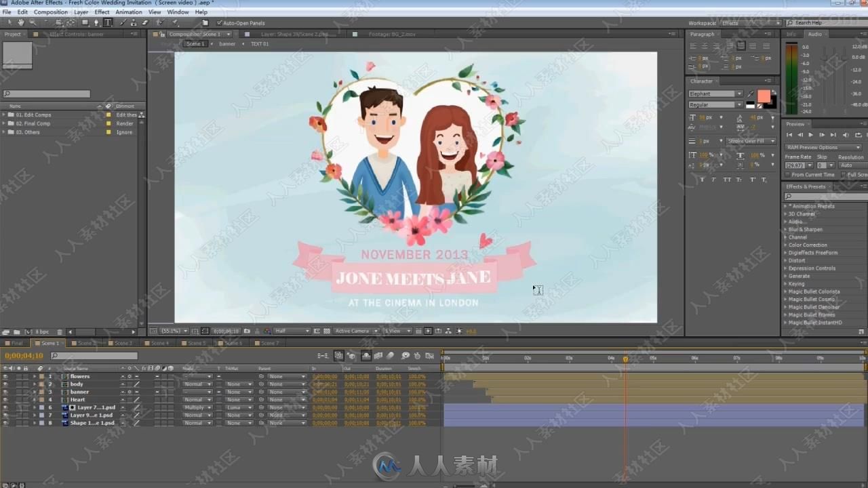
Task: Enable From Current Time checkbox
Action: click(787, 174)
